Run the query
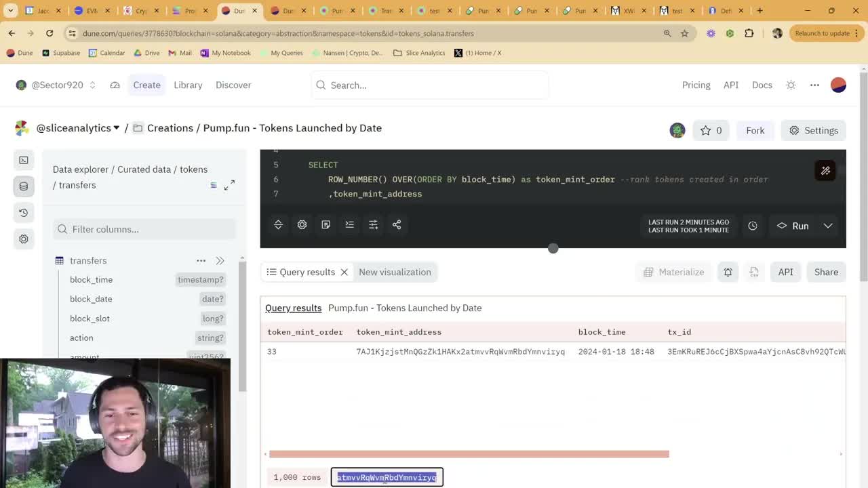Image resolution: width=868 pixels, height=488 pixels. 793,226
